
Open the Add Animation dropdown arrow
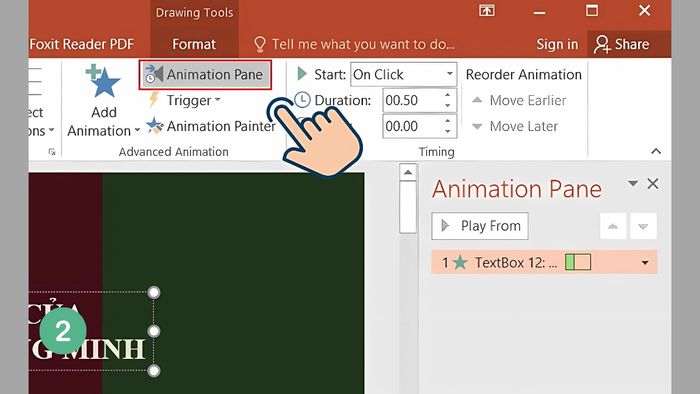click(137, 131)
